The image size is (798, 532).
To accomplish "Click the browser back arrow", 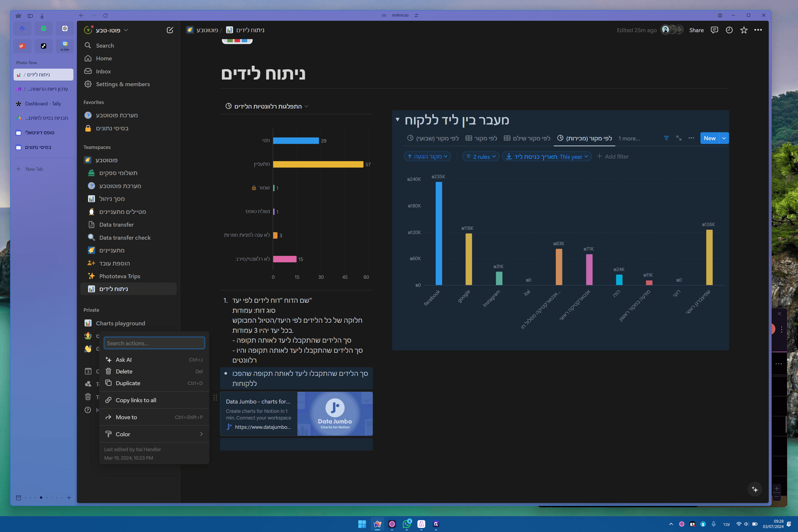I will point(81,15).
